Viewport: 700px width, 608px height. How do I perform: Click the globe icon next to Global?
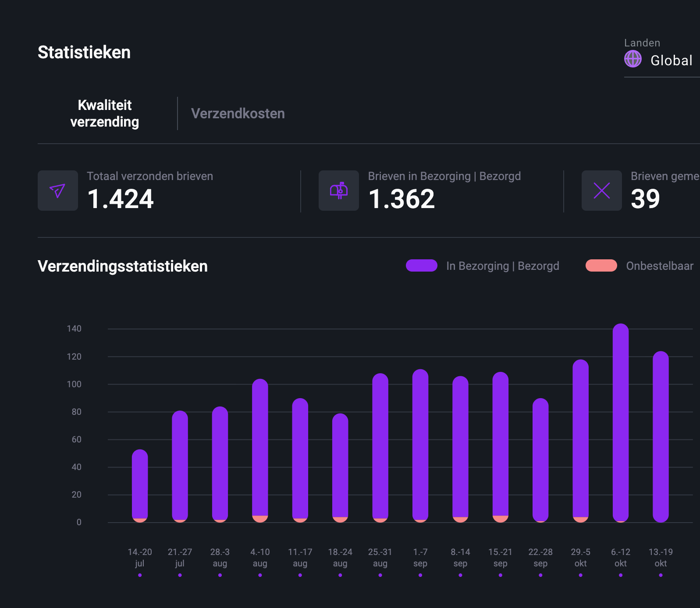tap(632, 59)
